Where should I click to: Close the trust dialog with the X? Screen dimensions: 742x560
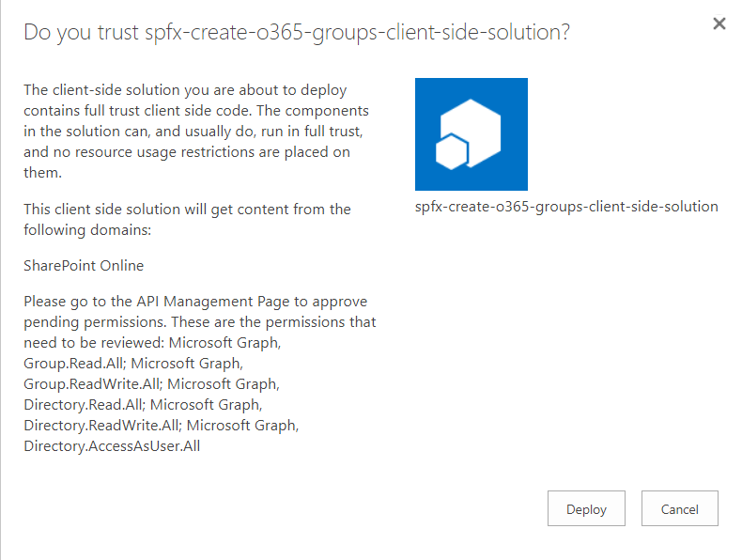719,24
